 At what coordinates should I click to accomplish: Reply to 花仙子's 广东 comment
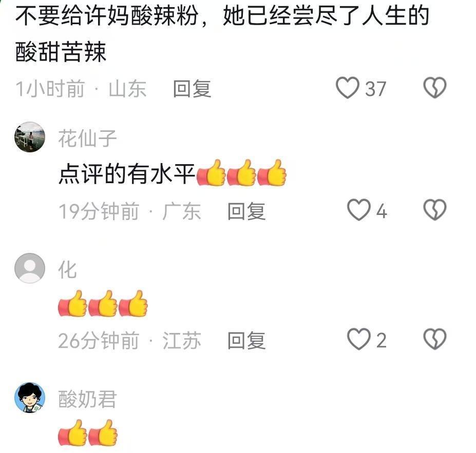pos(247,211)
